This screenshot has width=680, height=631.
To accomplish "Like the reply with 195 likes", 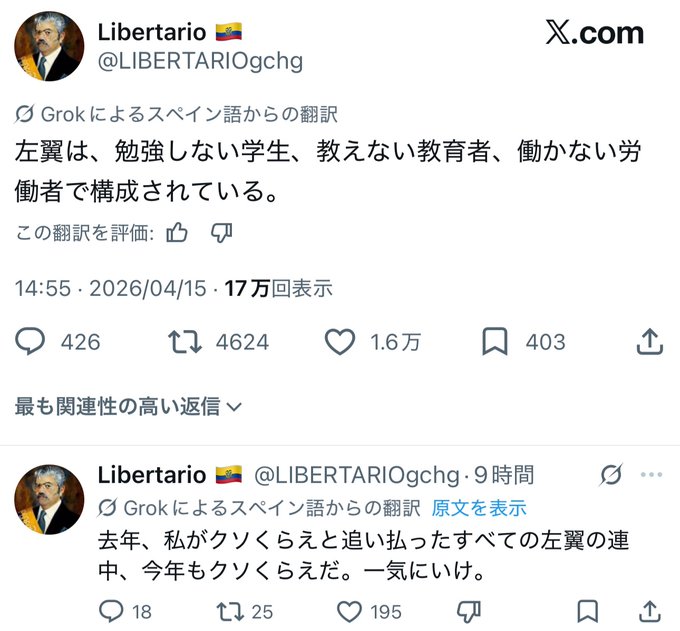I will point(349,610).
